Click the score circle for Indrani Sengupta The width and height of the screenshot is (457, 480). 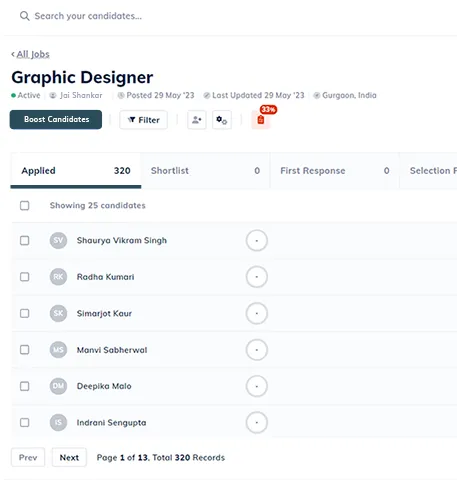point(257,422)
